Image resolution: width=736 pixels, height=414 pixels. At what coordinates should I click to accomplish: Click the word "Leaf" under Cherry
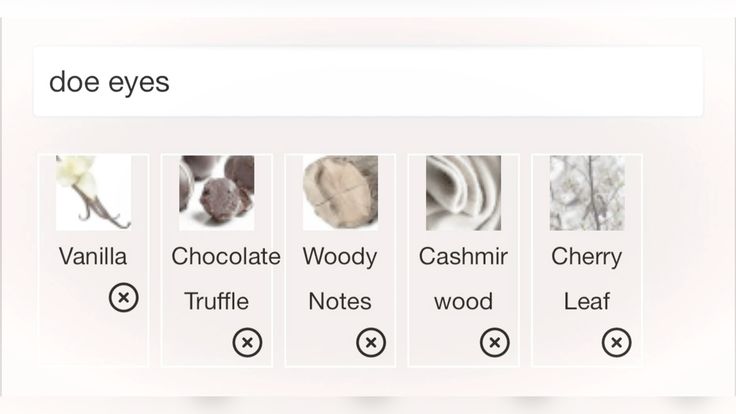tap(587, 301)
